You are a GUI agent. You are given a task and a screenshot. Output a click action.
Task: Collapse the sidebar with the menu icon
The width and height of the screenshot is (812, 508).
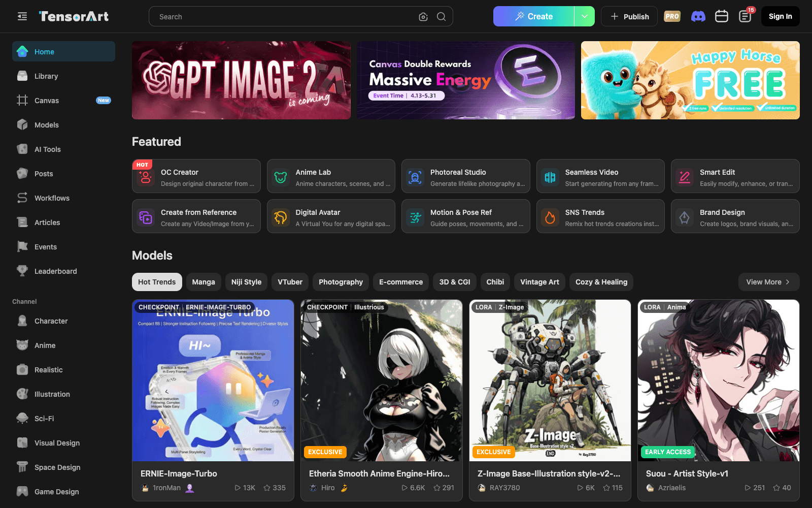pyautogui.click(x=22, y=16)
